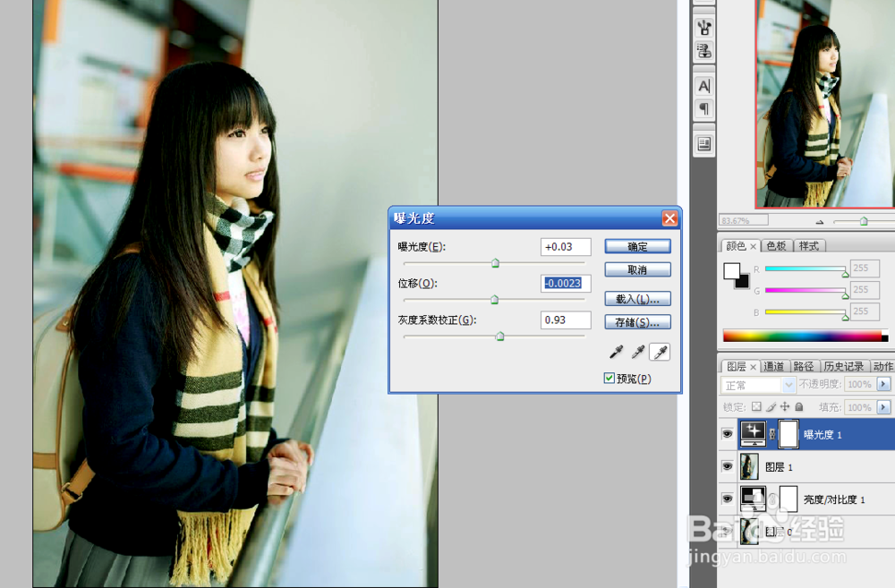Image resolution: width=895 pixels, height=588 pixels.
Task: Click the 灰度系数校正(G) slider handle
Action: point(500,337)
